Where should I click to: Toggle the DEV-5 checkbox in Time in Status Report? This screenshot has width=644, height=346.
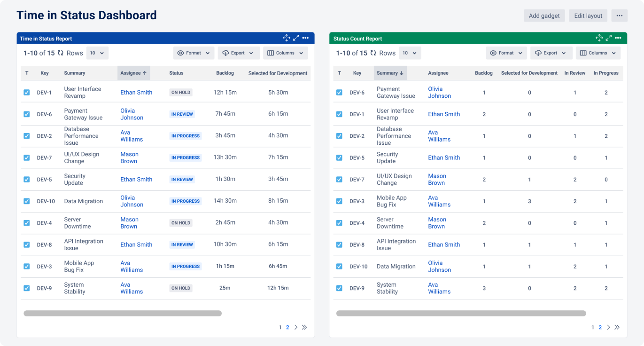27,179
